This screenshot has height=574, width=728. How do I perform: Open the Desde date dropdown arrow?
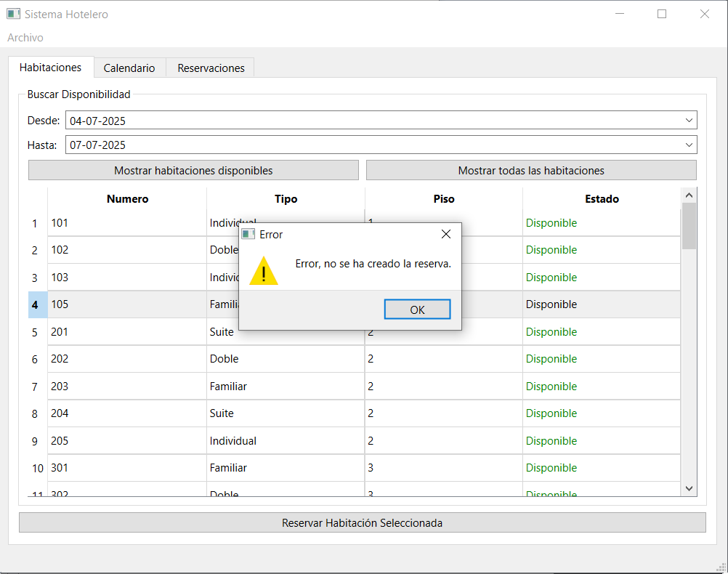[x=689, y=121]
